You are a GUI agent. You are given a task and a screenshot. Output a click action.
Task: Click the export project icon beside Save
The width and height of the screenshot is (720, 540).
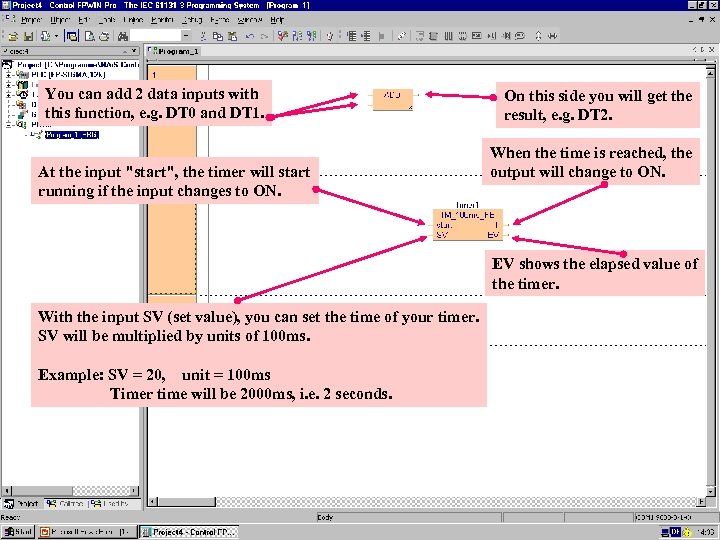45,36
